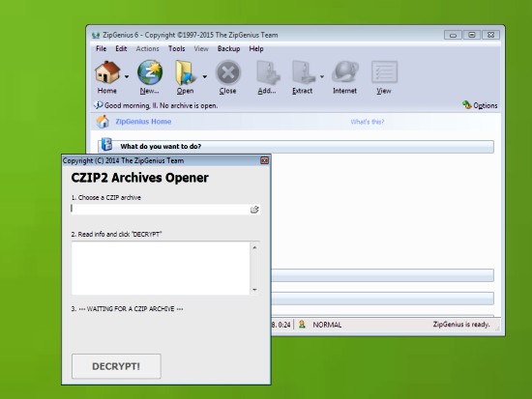
Task: Click the scroll down arrow in info box
Action: [254, 290]
